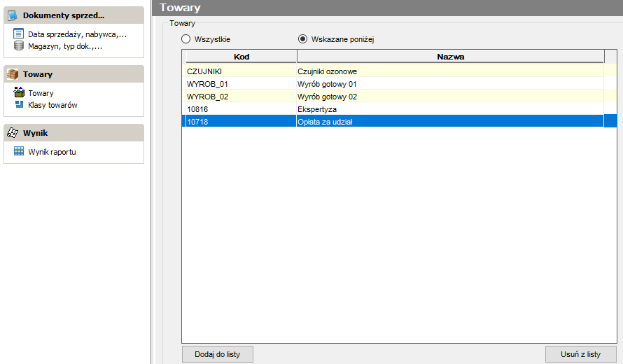The width and height of the screenshot is (623, 364).
Task: Click the Data sprzedaży, nabywca document icon
Action: pos(18,34)
